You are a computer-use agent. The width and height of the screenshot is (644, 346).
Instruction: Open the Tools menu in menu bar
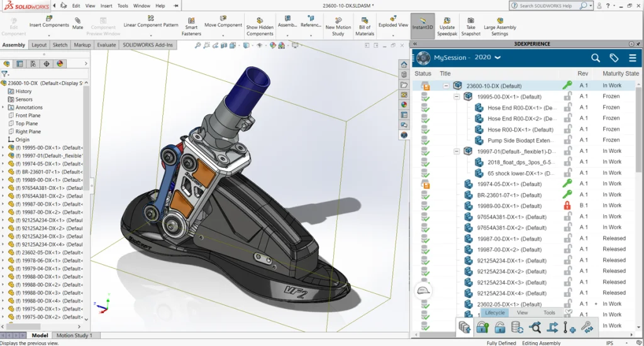pos(123,6)
